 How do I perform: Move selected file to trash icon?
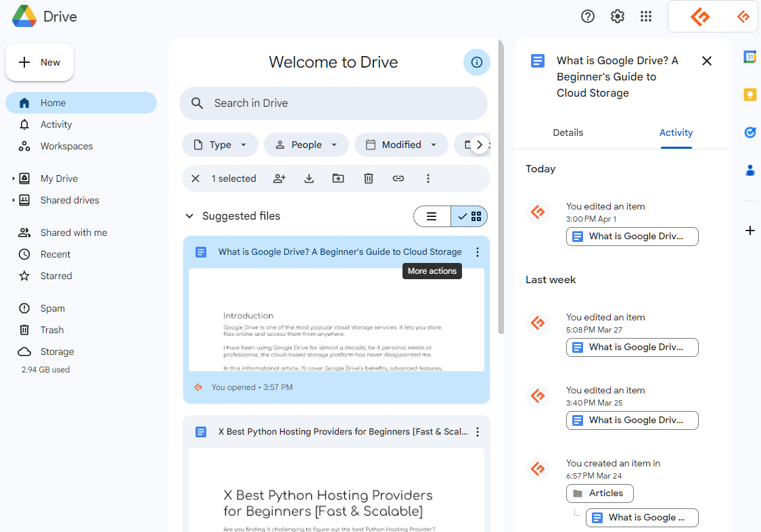pos(369,178)
